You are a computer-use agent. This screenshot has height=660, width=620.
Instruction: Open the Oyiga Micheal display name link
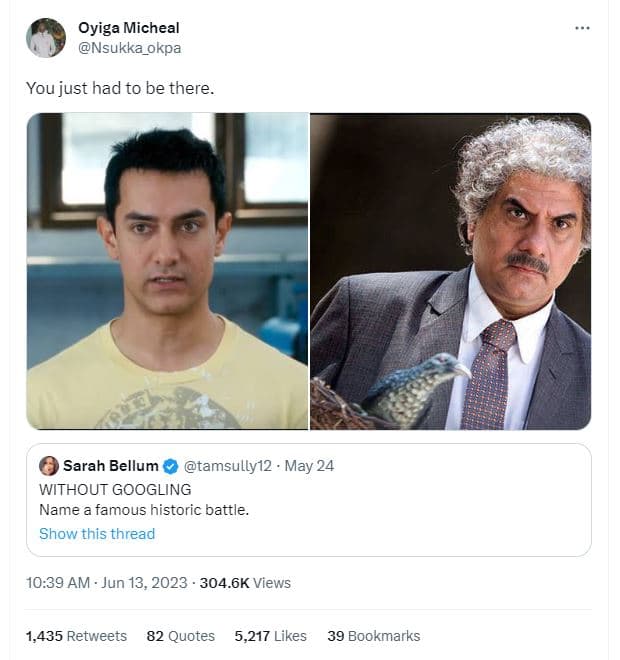coord(129,28)
